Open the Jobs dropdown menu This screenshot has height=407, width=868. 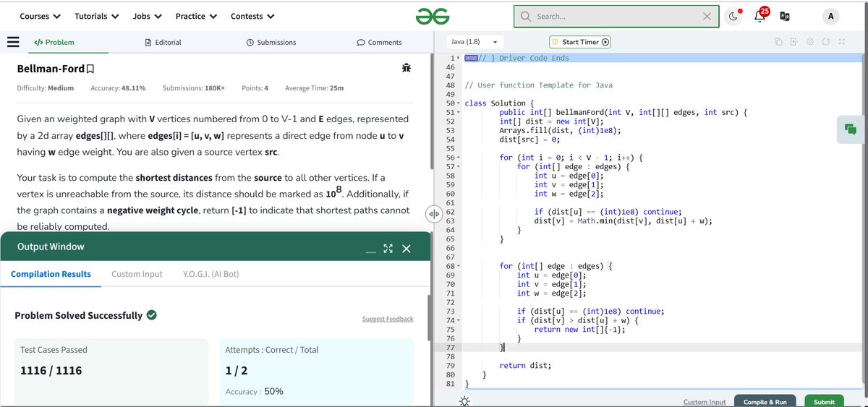[147, 16]
